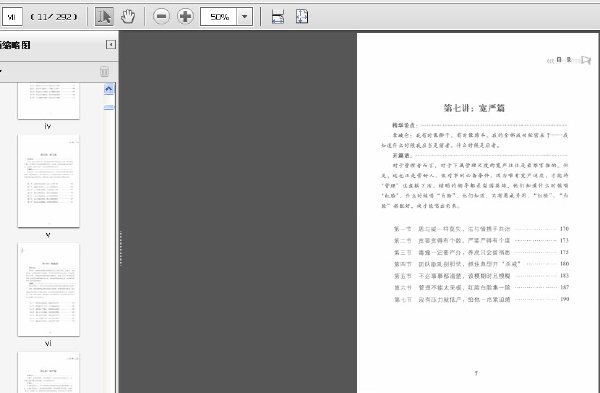The image size is (600, 393).
Task: Click the table of contents entry for page 170
Action: tap(481, 229)
